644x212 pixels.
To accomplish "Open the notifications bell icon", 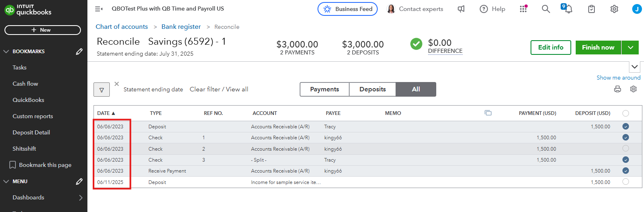I will [x=568, y=9].
